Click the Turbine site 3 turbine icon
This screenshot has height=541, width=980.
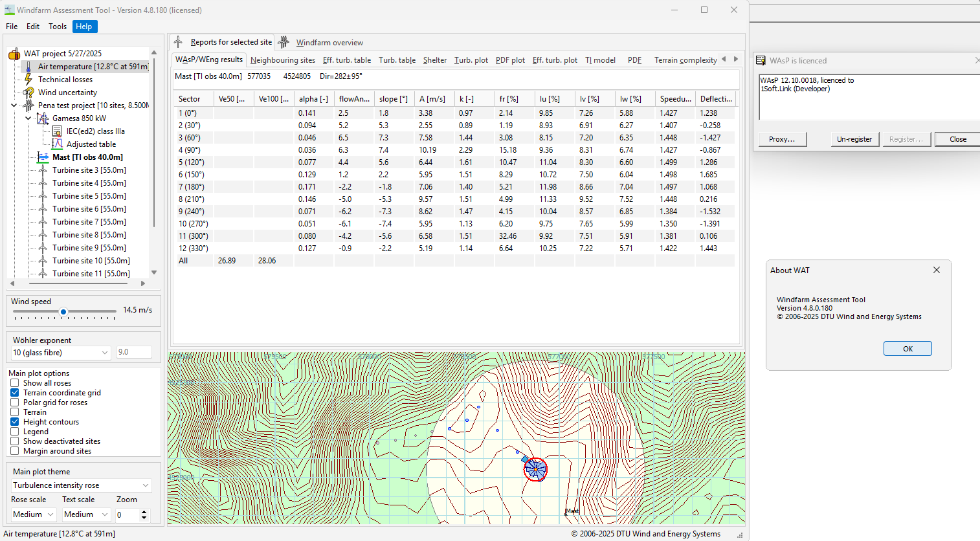(43, 170)
